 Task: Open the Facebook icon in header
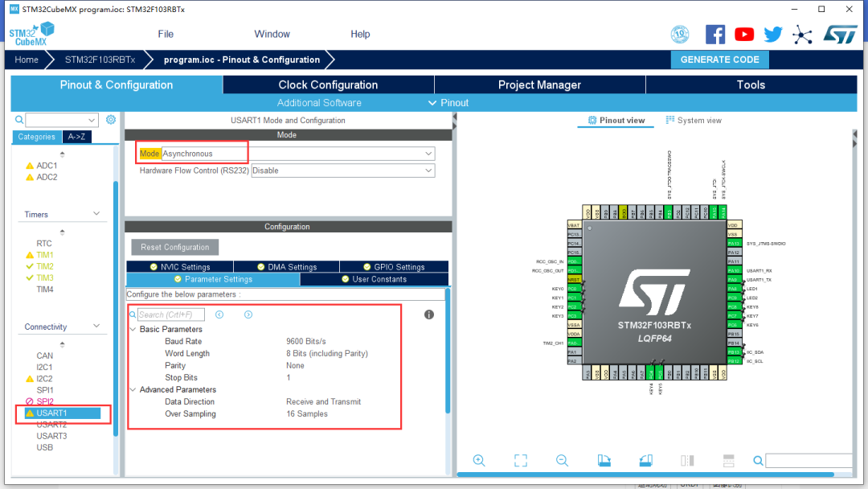click(x=715, y=35)
